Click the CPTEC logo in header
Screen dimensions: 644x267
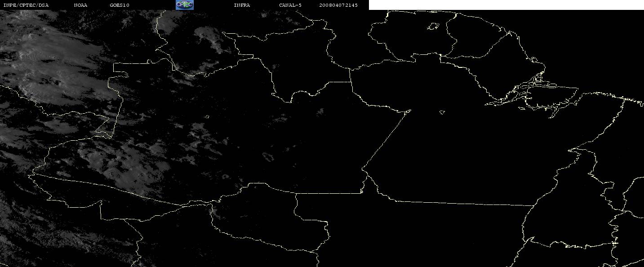pyautogui.click(x=185, y=4)
